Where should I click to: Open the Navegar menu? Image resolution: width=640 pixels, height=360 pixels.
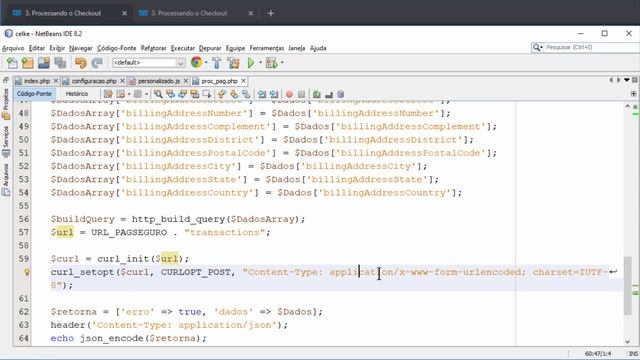[x=80, y=48]
